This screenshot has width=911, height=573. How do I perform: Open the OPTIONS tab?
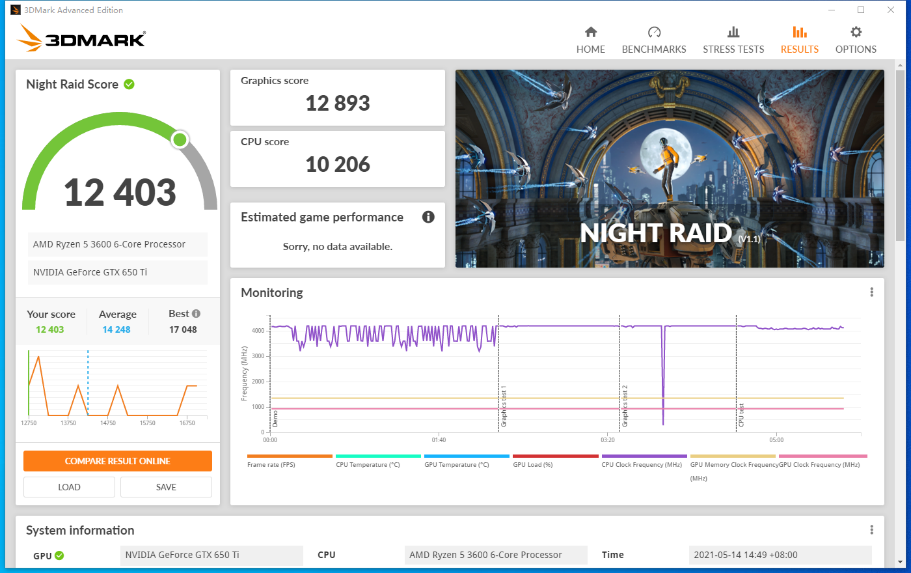pos(856,40)
